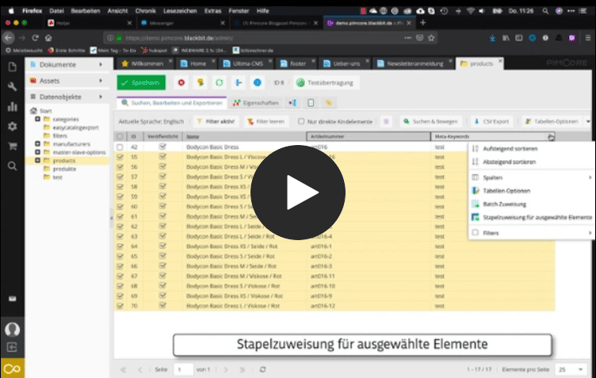Open the arrow right of Tabellen-Optionen
The image size is (596, 378).
[x=588, y=121]
